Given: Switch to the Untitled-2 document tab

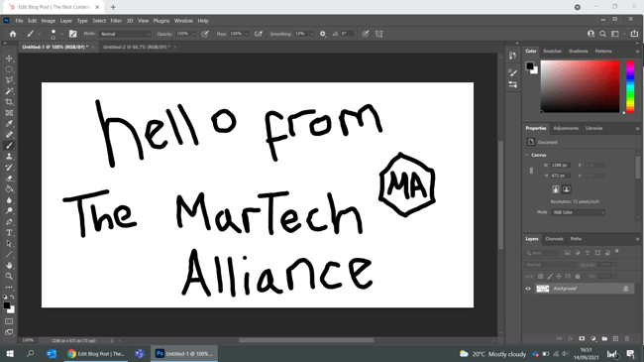Looking at the screenshot, I should click(x=137, y=47).
